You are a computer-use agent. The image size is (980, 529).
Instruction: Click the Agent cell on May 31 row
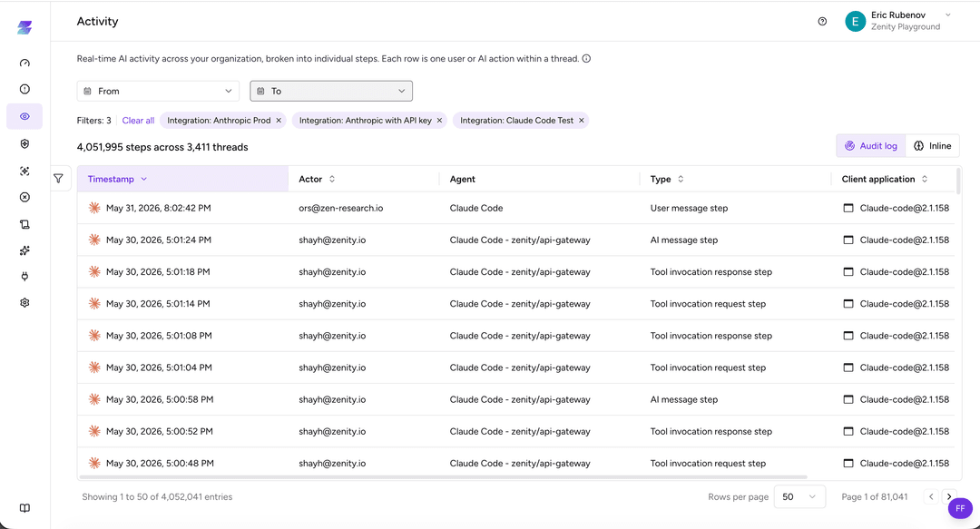(x=476, y=208)
